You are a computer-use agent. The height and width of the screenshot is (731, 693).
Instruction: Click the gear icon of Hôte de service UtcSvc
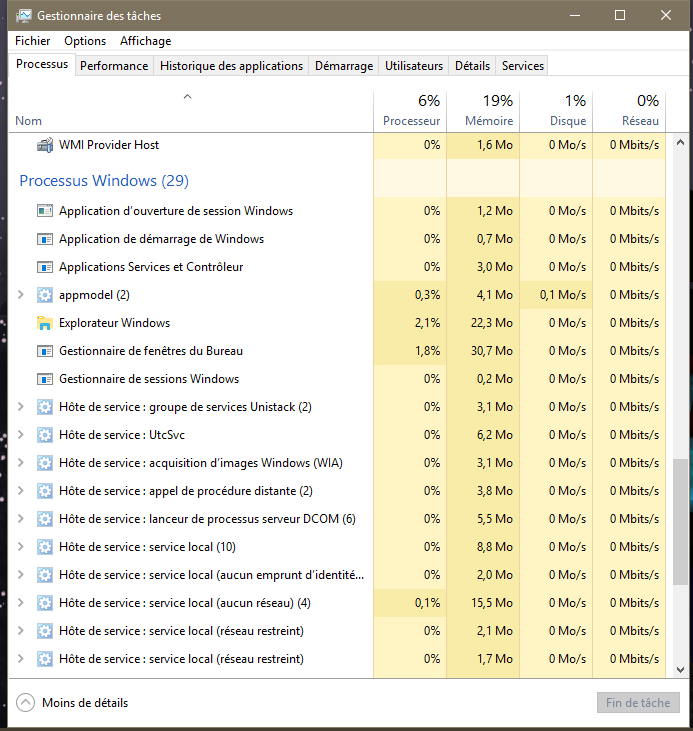click(x=45, y=435)
